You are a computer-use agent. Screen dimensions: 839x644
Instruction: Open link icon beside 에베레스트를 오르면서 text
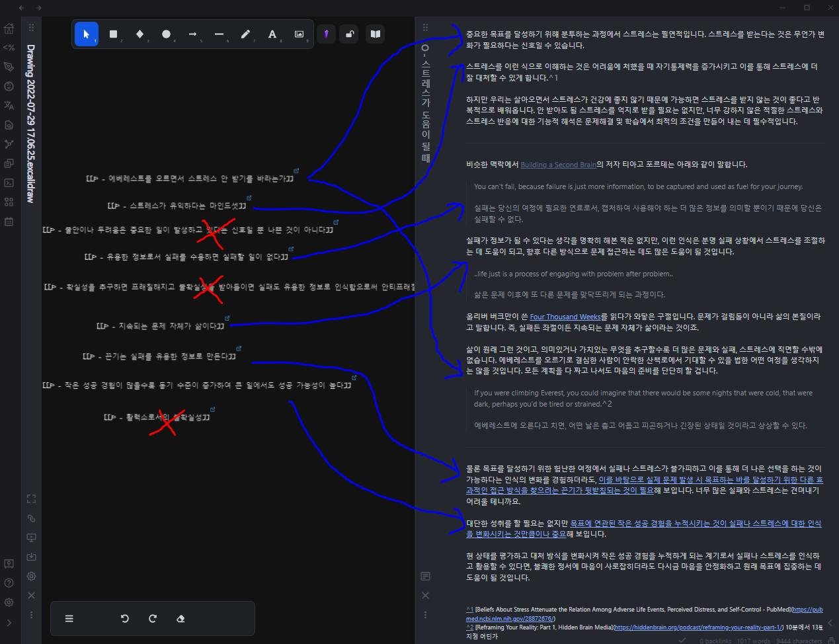(x=296, y=171)
